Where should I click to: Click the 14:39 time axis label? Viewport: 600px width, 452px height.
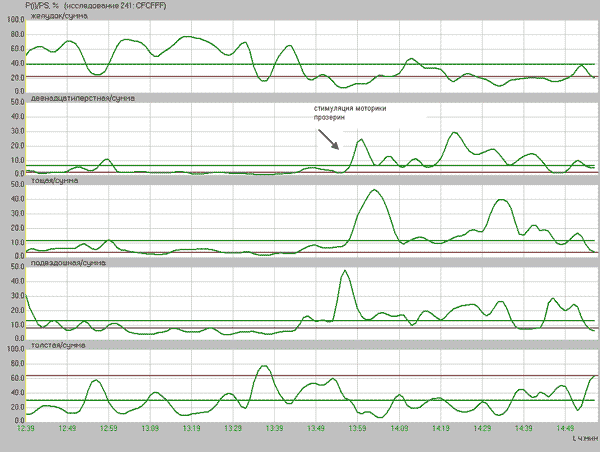click(523, 428)
